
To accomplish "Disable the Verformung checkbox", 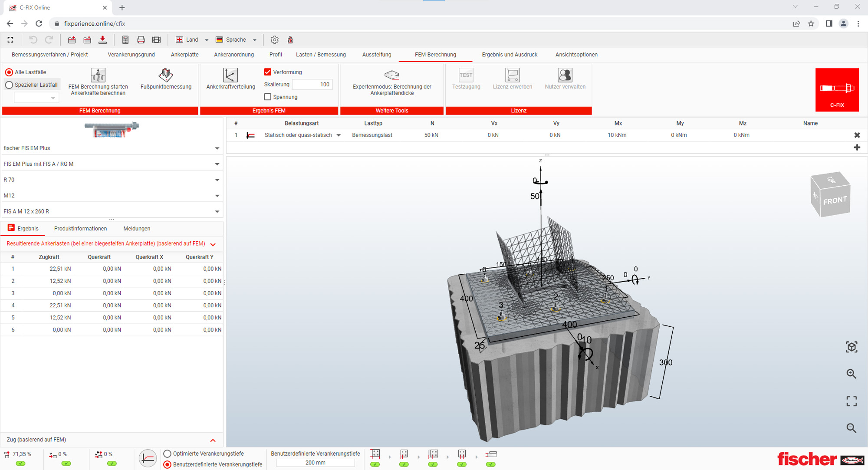I will click(x=268, y=72).
